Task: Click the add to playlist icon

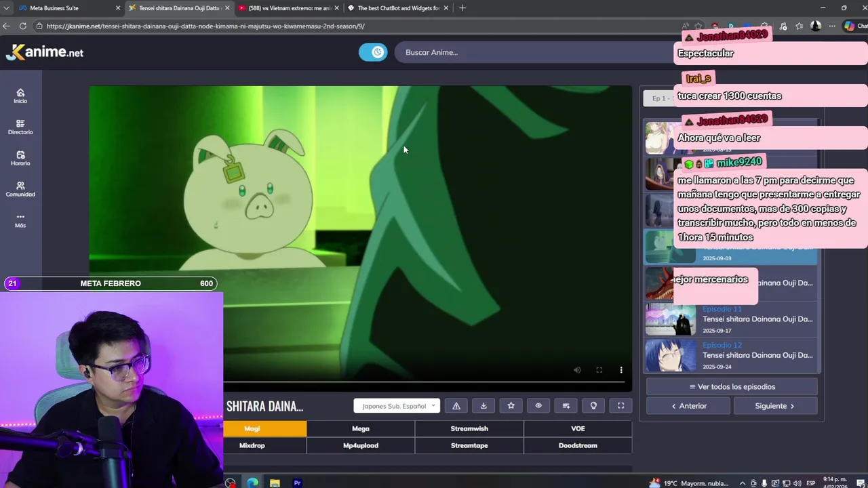Action: (x=566, y=406)
